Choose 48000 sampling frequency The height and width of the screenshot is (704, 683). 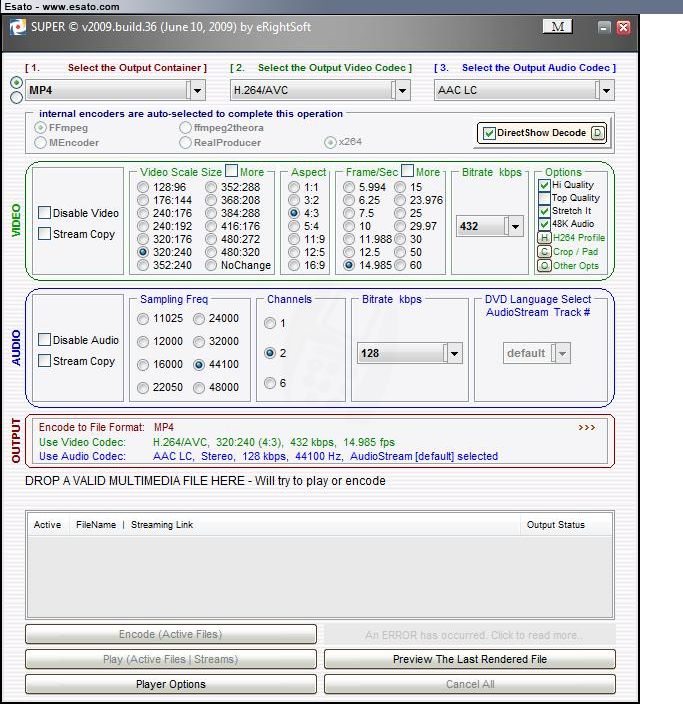click(199, 387)
